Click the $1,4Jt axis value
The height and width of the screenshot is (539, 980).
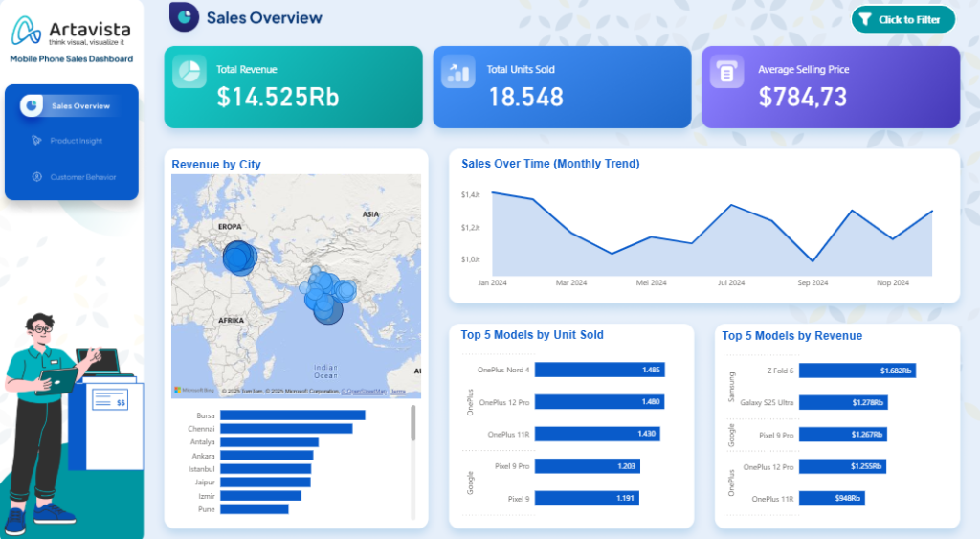pyautogui.click(x=471, y=195)
